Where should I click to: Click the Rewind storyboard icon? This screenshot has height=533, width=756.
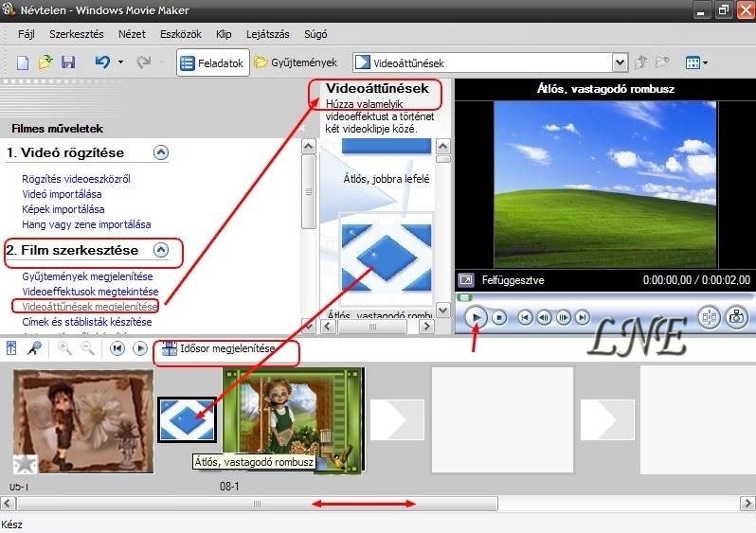117,348
